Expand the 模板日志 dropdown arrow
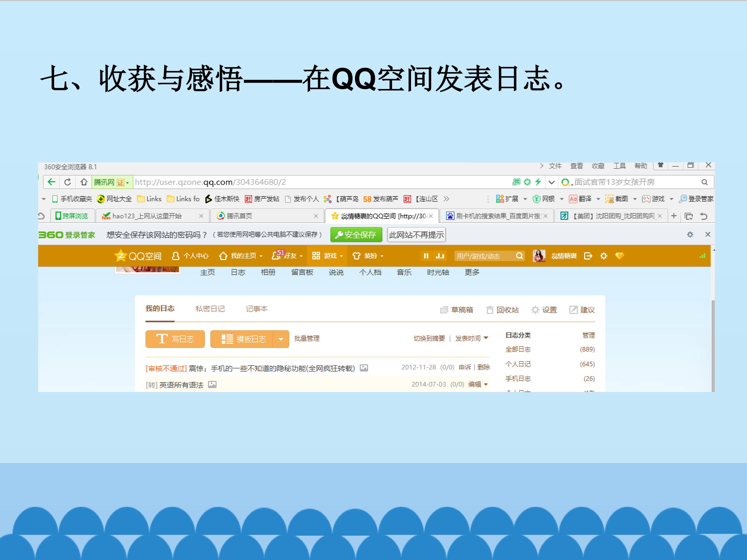Viewport: 747px width, 560px height. click(x=281, y=339)
